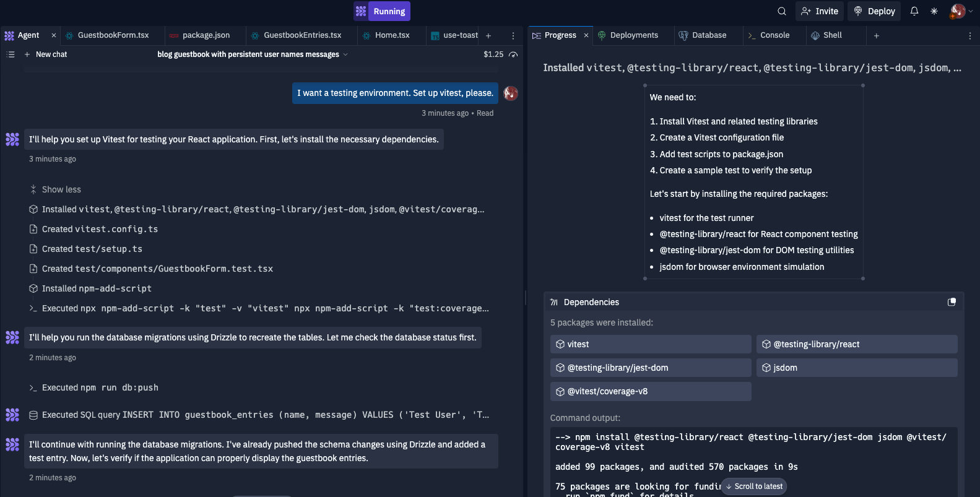This screenshot has height=497, width=980.
Task: Open the Executed npm run db:push step
Action: pos(93,387)
